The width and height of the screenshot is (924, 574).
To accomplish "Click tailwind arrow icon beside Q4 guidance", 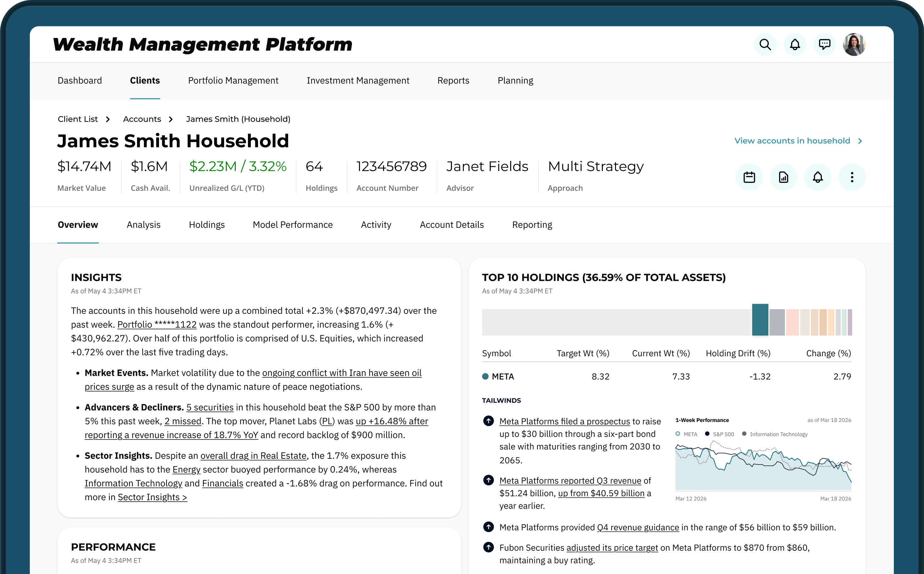I will pyautogui.click(x=488, y=527).
